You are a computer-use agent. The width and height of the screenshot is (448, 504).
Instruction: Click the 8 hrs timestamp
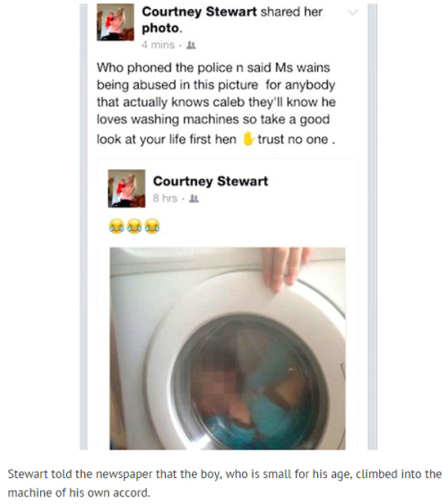(165, 199)
